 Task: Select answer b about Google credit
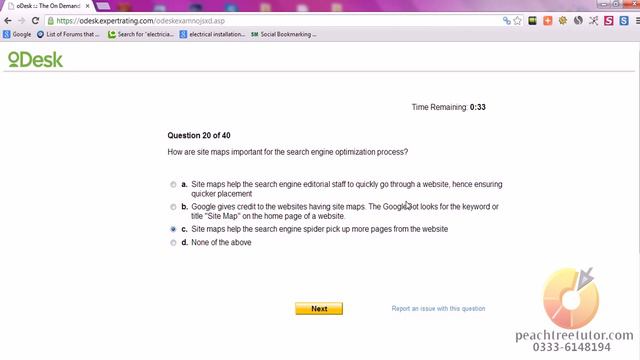[173, 207]
